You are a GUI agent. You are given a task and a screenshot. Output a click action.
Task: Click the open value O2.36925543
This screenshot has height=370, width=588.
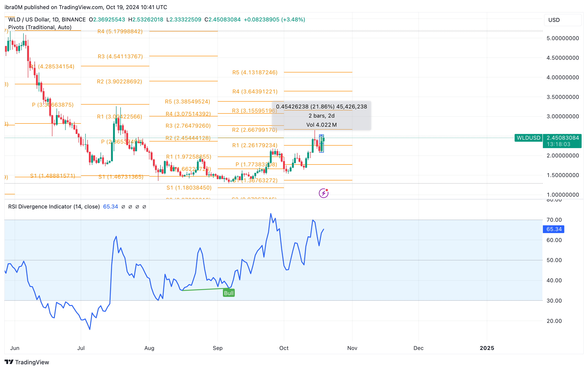107,20
